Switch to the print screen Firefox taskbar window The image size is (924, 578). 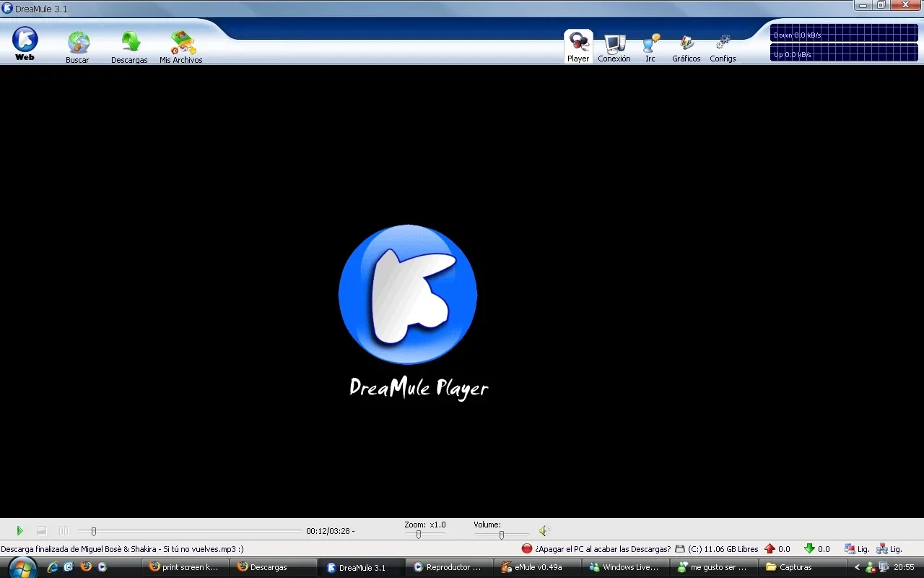186,567
